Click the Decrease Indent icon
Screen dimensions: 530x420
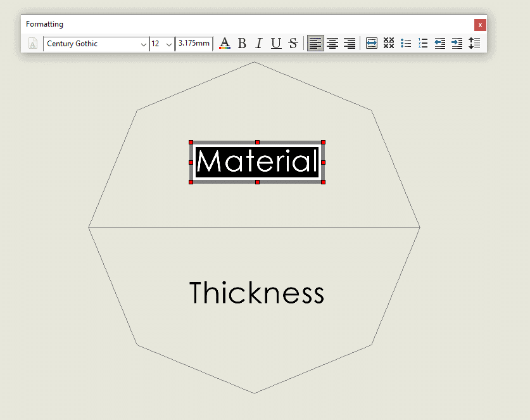(x=439, y=43)
